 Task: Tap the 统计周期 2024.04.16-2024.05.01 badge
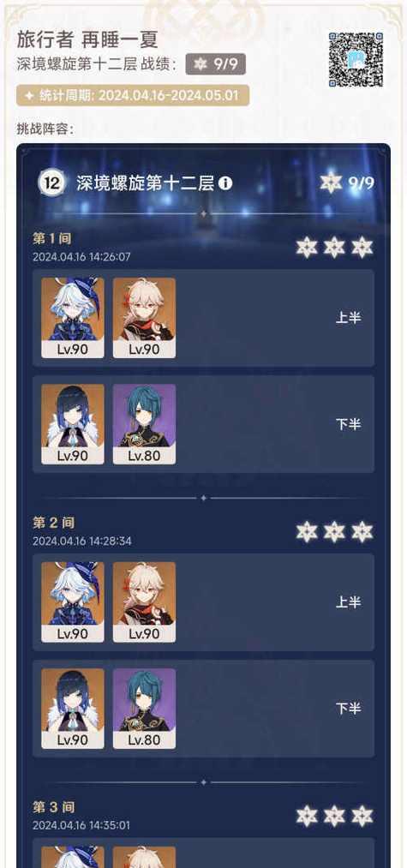133,95
